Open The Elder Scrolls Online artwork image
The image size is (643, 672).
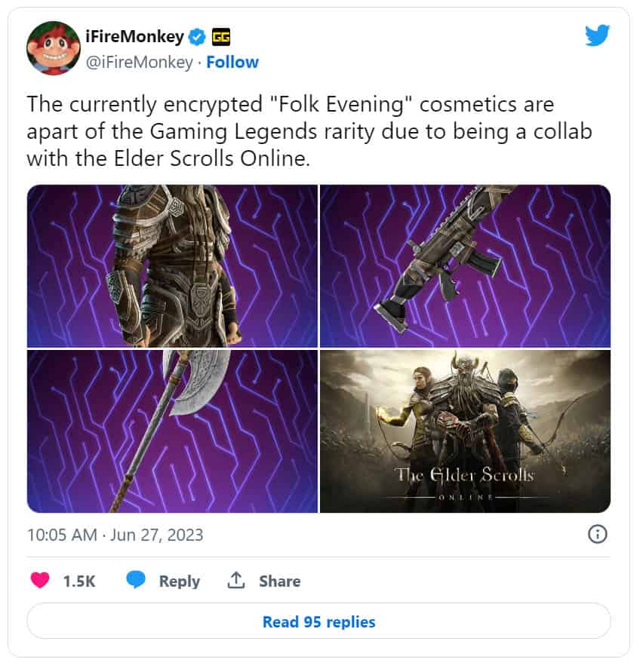(465, 431)
